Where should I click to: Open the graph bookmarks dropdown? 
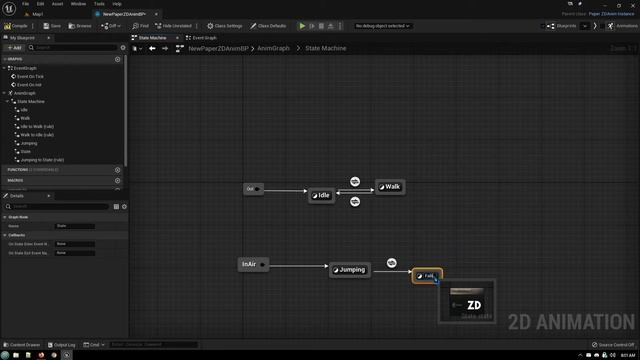[x=137, y=48]
